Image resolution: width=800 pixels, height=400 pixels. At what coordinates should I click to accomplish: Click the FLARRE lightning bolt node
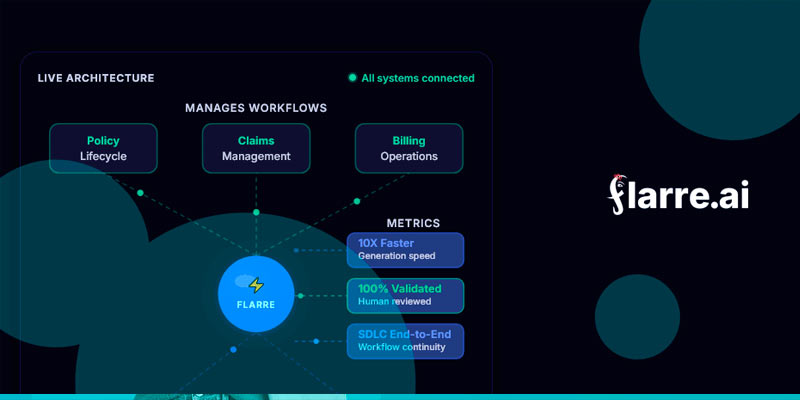pos(256,294)
